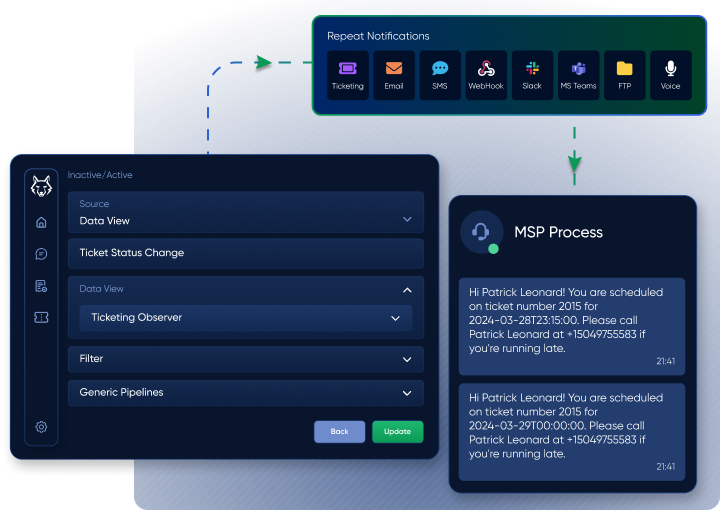This screenshot has height=515, width=720.
Task: Expand the Generic Pipelines section
Action: tap(245, 393)
